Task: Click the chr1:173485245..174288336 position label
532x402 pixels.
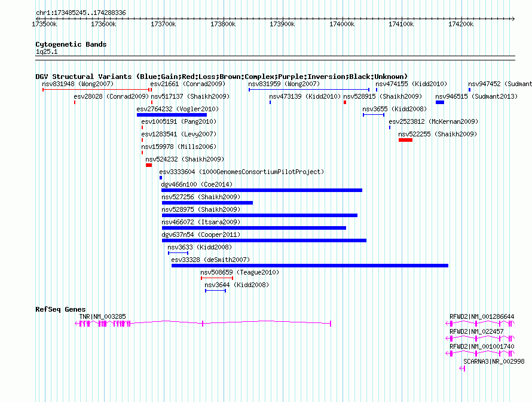Action: (x=81, y=13)
